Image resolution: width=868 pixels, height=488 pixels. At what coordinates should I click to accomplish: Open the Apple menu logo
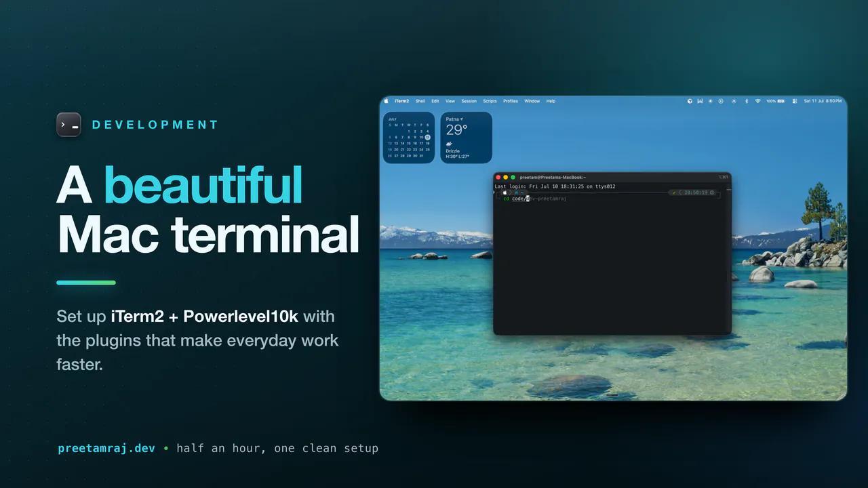coord(387,101)
